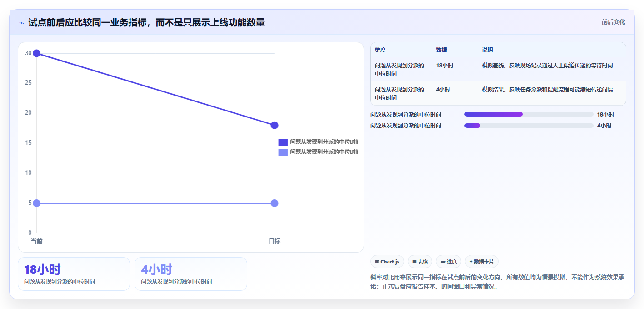Open the 18小时 data card
This screenshot has width=644, height=309.
click(74, 274)
